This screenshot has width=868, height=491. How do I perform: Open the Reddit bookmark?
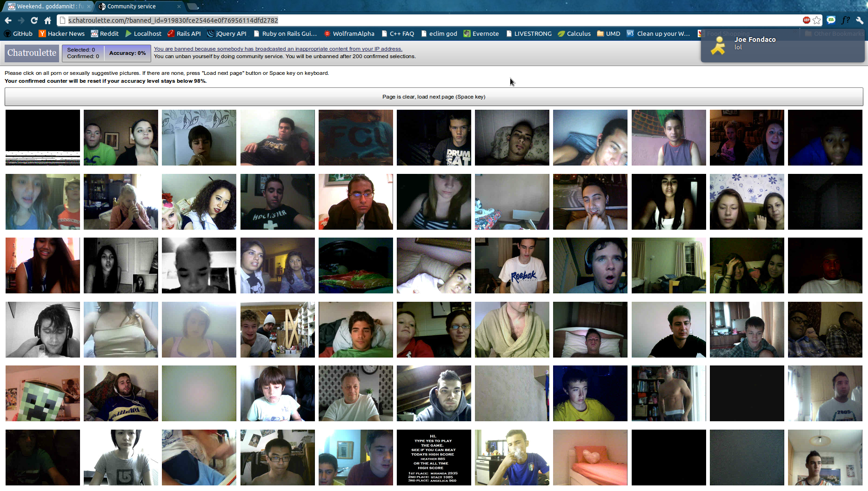(x=105, y=33)
